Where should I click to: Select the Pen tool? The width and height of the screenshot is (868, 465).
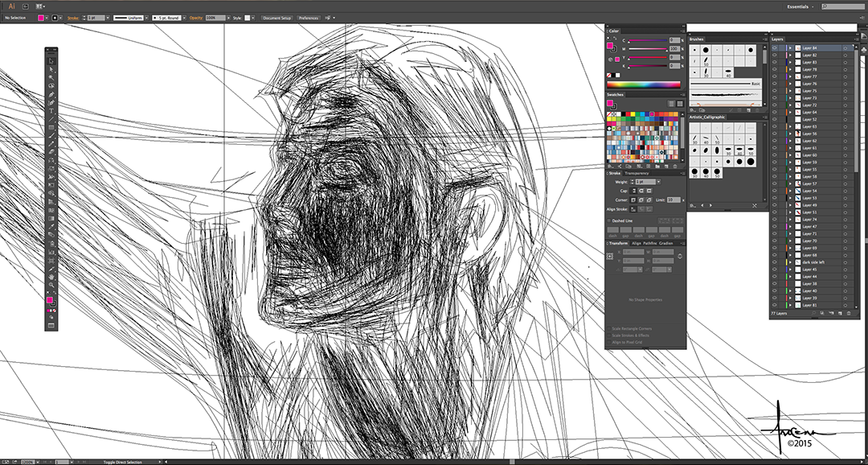(x=51, y=94)
